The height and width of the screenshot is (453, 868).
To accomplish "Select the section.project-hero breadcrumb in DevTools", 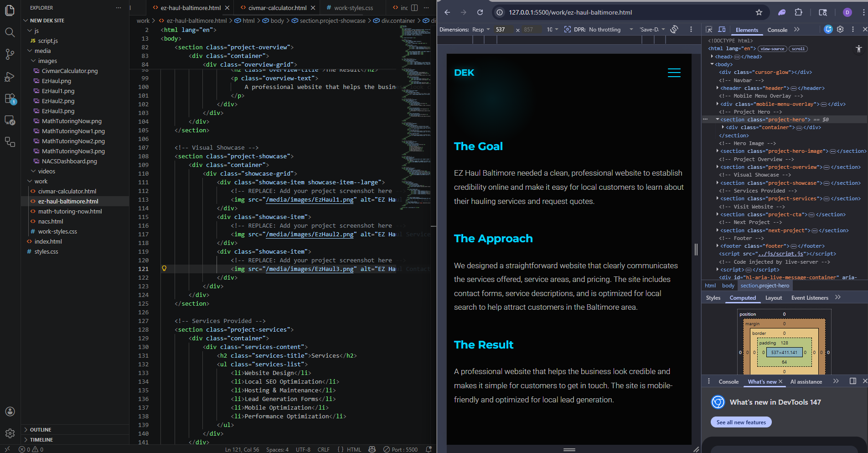I will point(765,286).
